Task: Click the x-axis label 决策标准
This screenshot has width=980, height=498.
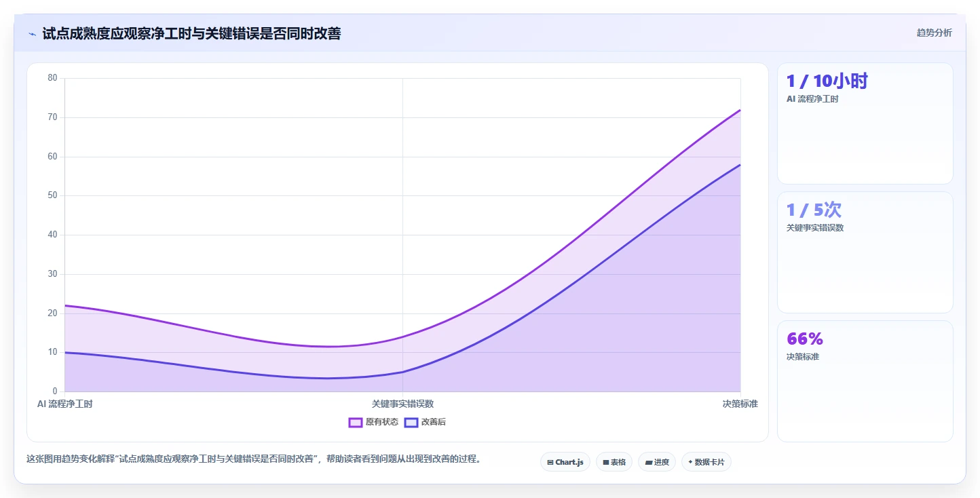Action: [740, 404]
